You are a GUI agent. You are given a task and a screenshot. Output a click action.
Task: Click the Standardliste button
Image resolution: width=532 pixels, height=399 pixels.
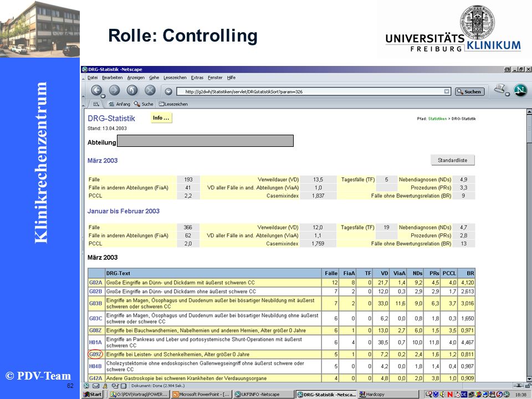(x=453, y=160)
